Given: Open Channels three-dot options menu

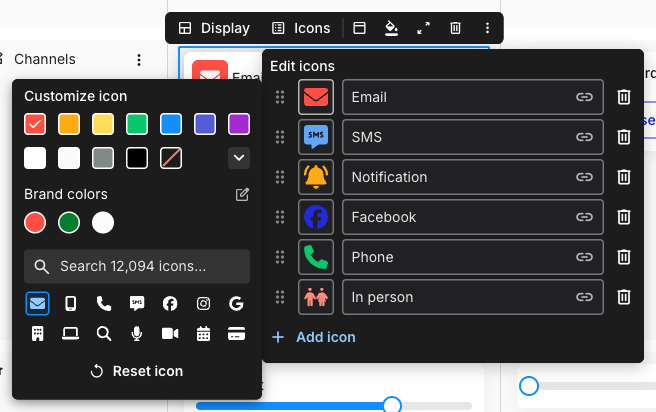Looking at the screenshot, I should 139,60.
